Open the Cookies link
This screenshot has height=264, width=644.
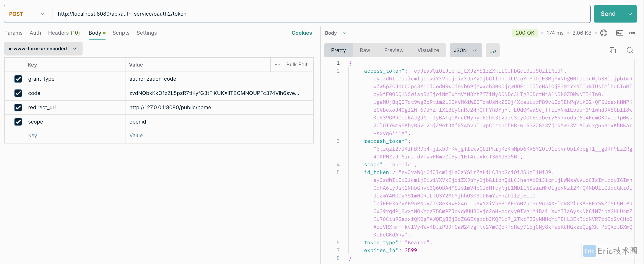point(301,33)
